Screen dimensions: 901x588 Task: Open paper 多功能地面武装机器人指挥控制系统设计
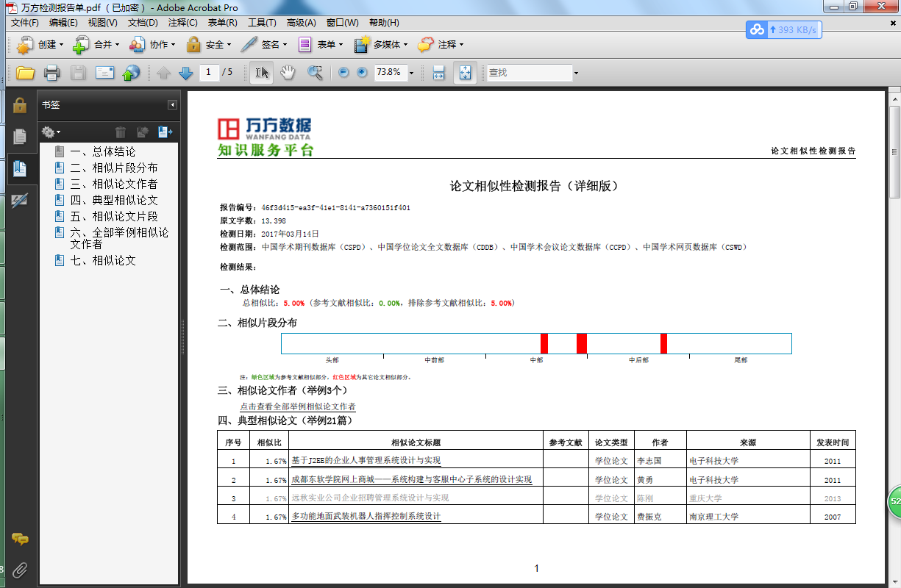(x=366, y=516)
